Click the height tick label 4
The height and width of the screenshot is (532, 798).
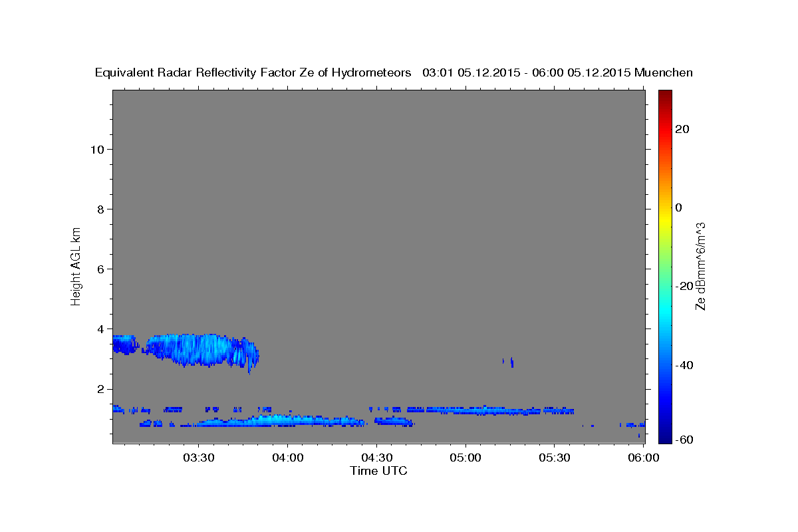100,329
